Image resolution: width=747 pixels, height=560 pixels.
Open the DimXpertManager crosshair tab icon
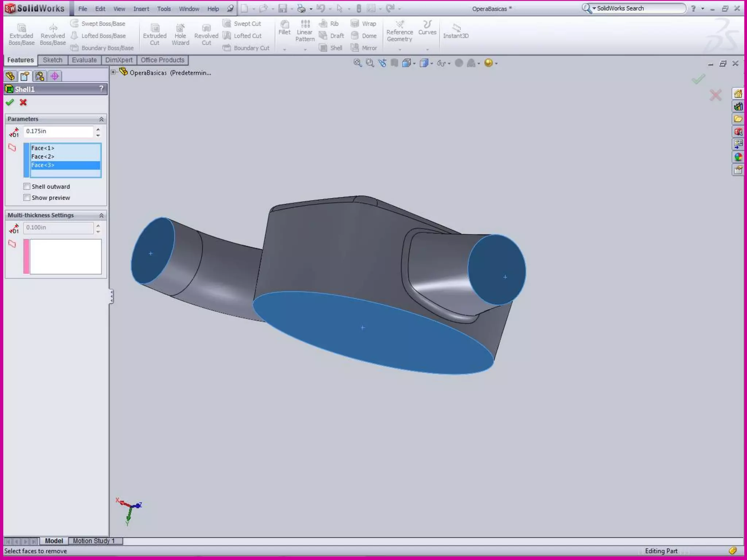55,76
